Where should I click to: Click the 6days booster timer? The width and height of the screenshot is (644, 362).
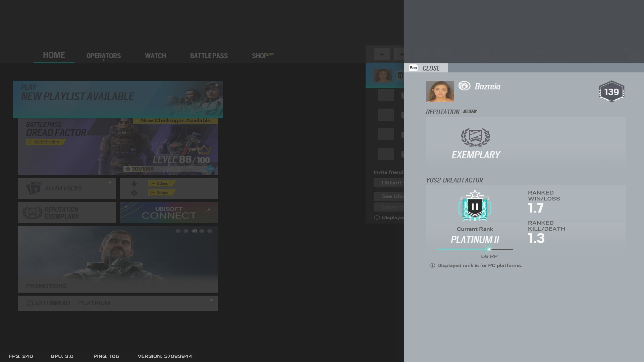pos(162,184)
